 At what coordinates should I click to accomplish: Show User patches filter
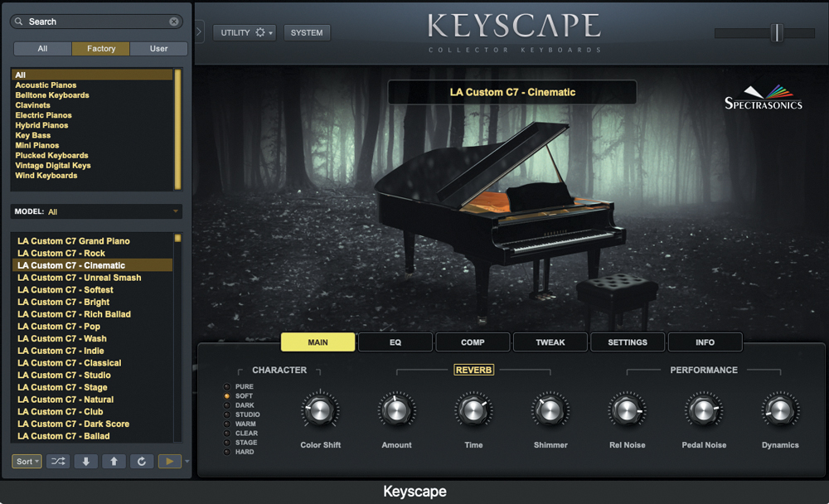[x=158, y=49]
